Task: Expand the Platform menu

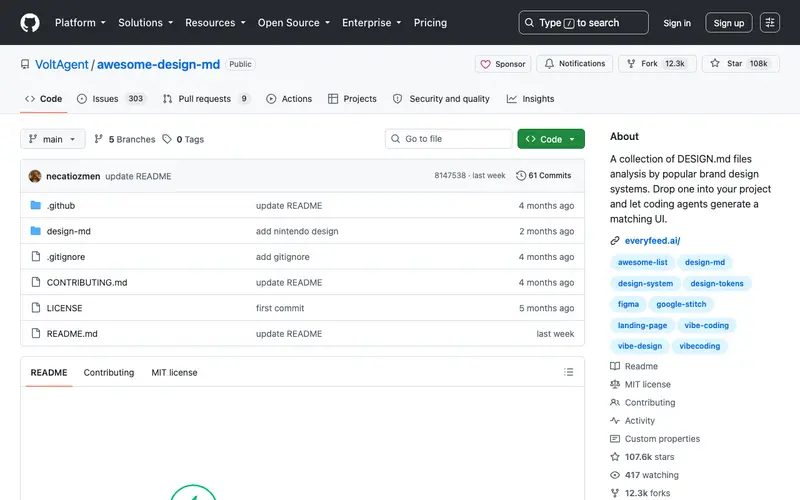Action: (80, 23)
